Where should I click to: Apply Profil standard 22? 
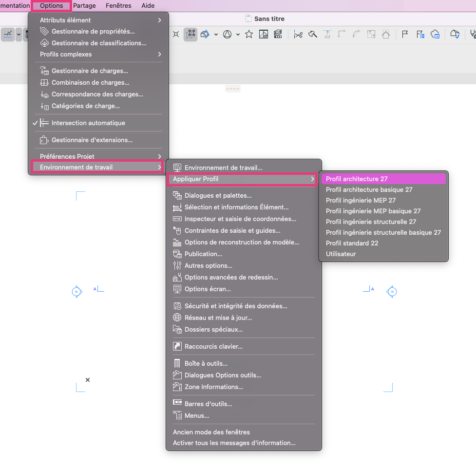coord(384,243)
